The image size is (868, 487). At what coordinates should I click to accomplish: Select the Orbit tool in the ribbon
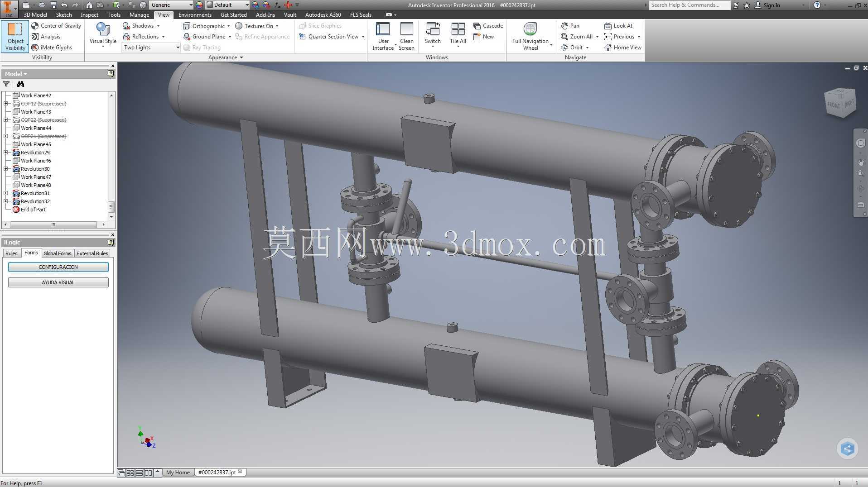tap(572, 48)
